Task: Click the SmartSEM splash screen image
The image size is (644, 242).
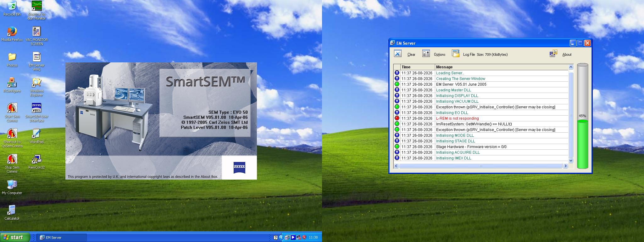Action: [x=161, y=121]
